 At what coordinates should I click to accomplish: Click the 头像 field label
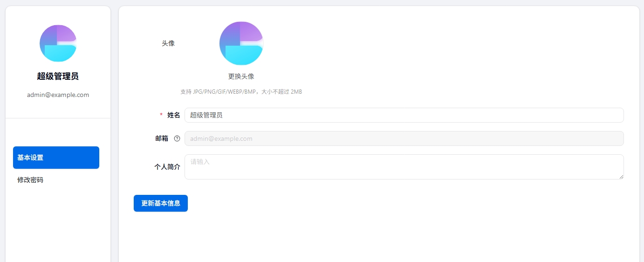168,43
